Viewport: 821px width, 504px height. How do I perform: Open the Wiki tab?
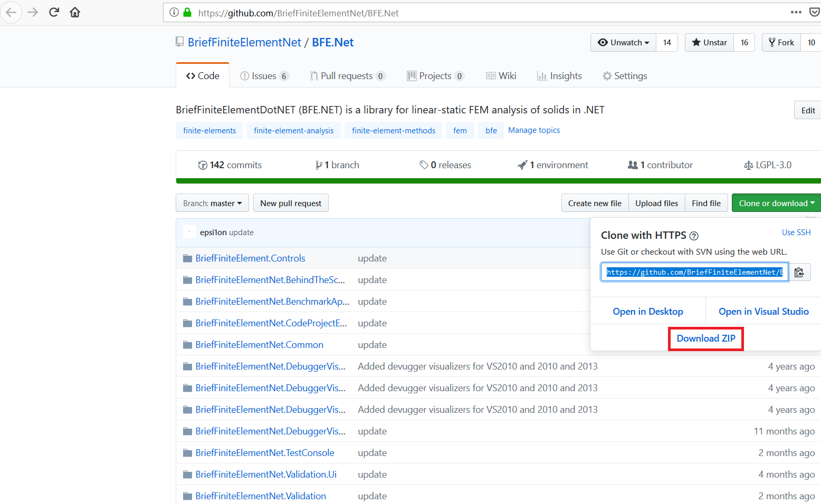501,76
